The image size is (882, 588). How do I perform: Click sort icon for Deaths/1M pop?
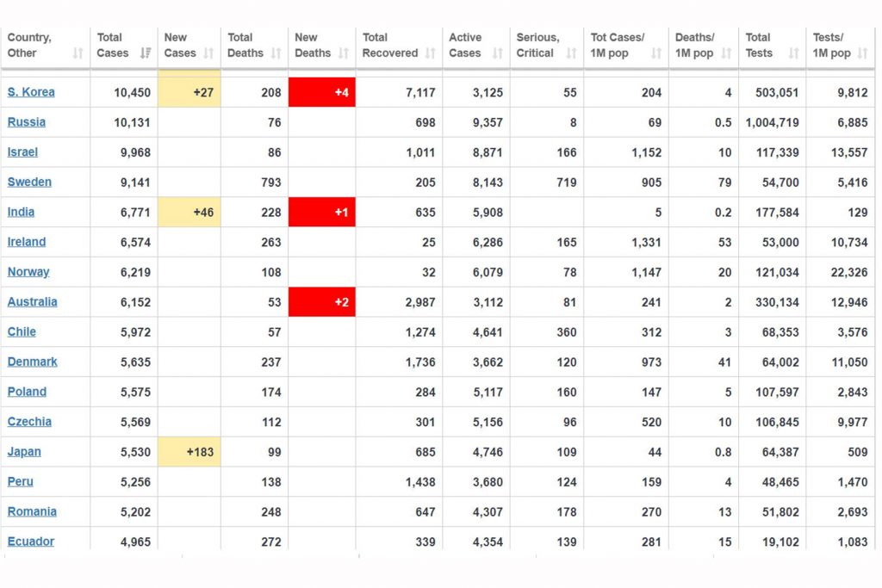726,53
